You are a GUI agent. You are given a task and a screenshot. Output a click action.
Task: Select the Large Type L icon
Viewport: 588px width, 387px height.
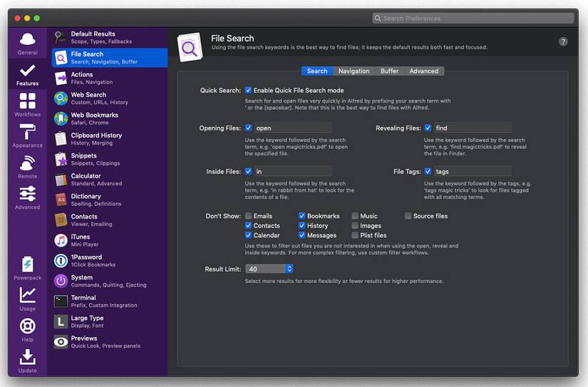point(61,321)
